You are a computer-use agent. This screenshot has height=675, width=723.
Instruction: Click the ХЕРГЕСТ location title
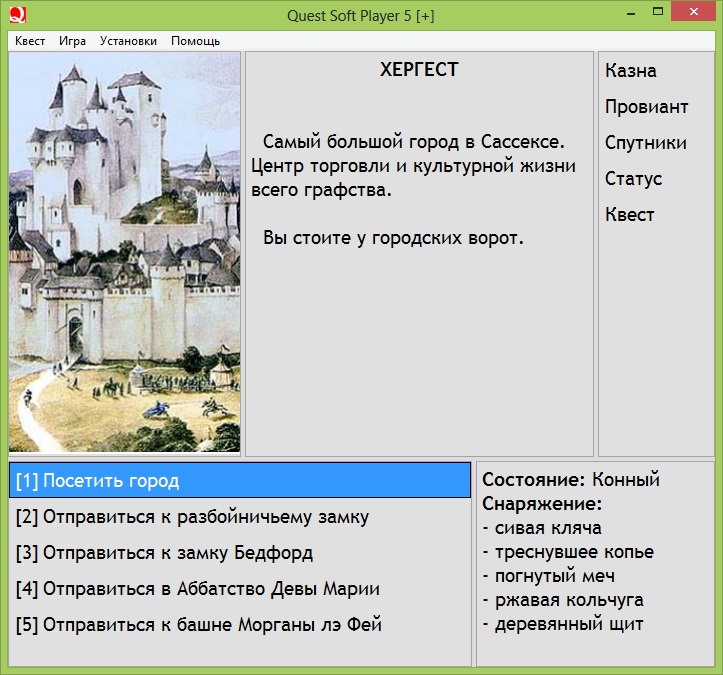[419, 70]
